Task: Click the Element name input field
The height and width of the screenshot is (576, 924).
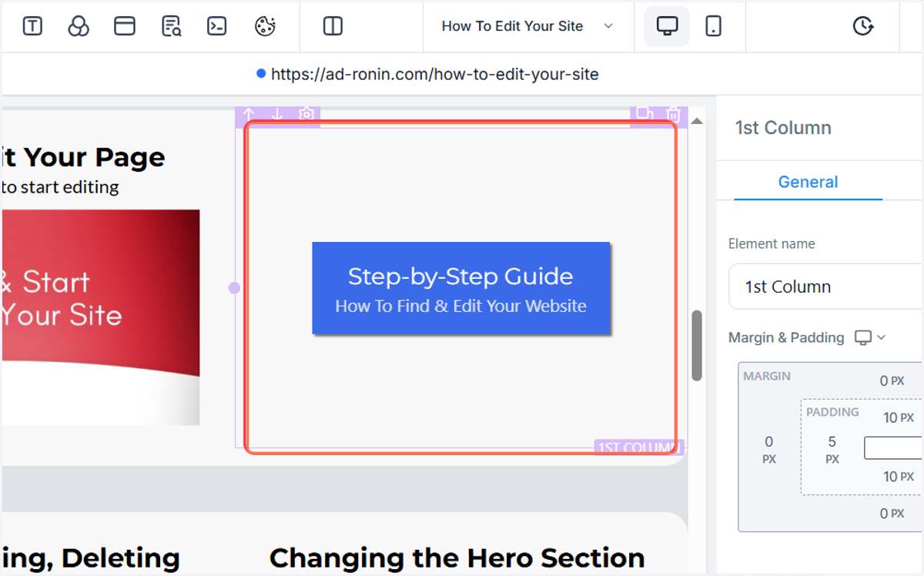Action: 825,286
